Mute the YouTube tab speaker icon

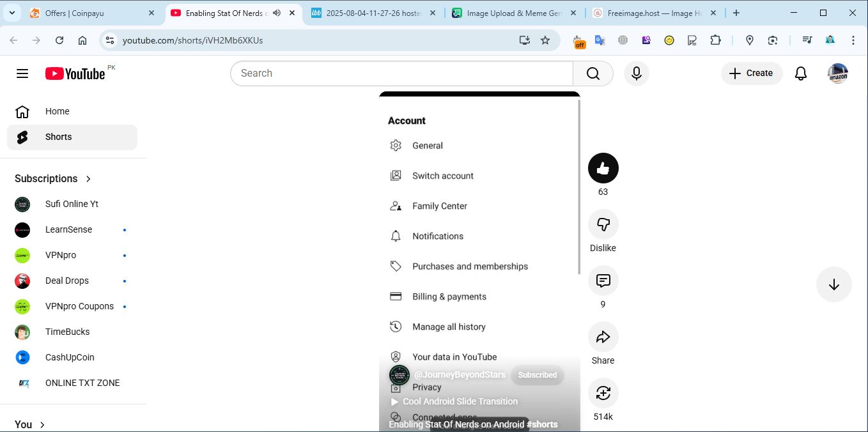click(x=276, y=13)
